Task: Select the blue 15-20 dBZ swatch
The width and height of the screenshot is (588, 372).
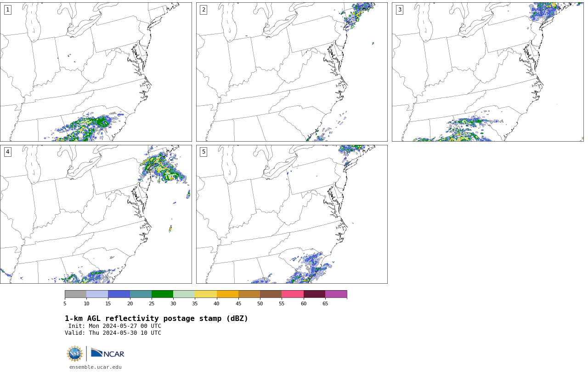Action: coord(119,294)
